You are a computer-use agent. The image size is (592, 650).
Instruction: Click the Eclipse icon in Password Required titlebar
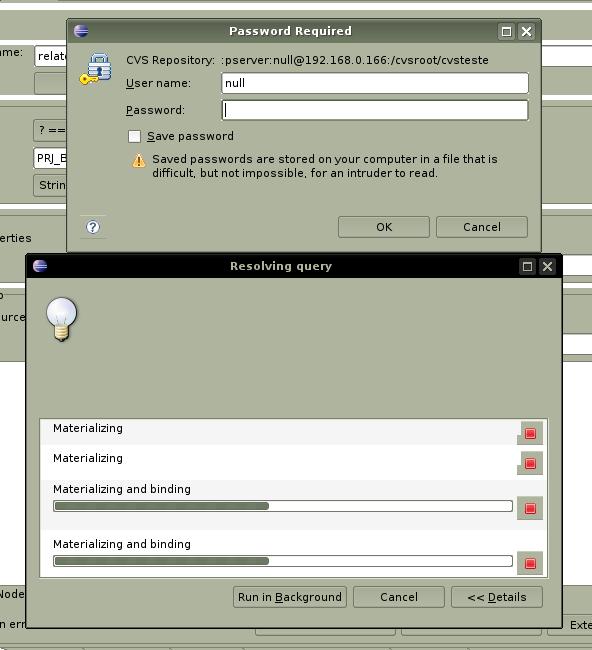click(x=81, y=31)
